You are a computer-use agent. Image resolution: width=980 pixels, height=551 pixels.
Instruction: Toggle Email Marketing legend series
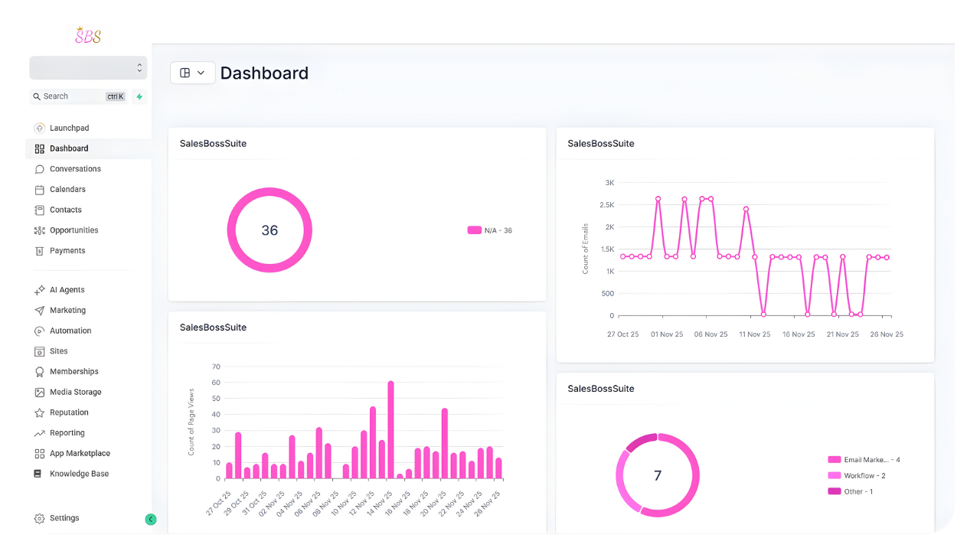pyautogui.click(x=864, y=460)
